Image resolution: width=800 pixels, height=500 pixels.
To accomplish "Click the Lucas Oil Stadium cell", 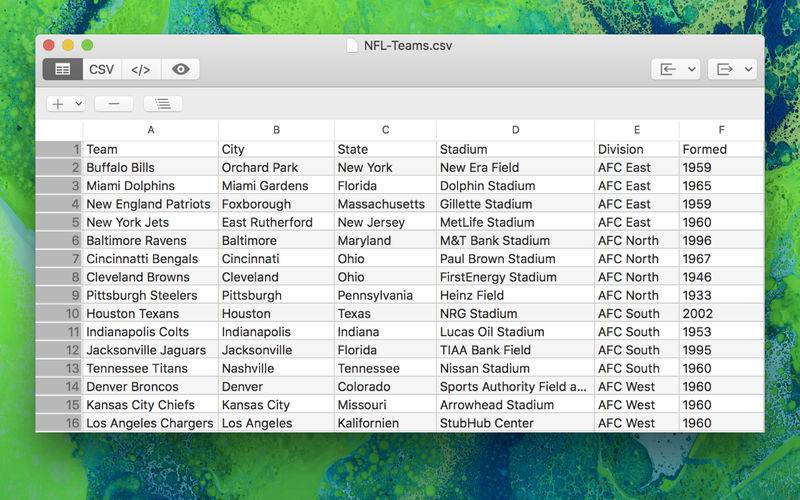I will coord(515,332).
